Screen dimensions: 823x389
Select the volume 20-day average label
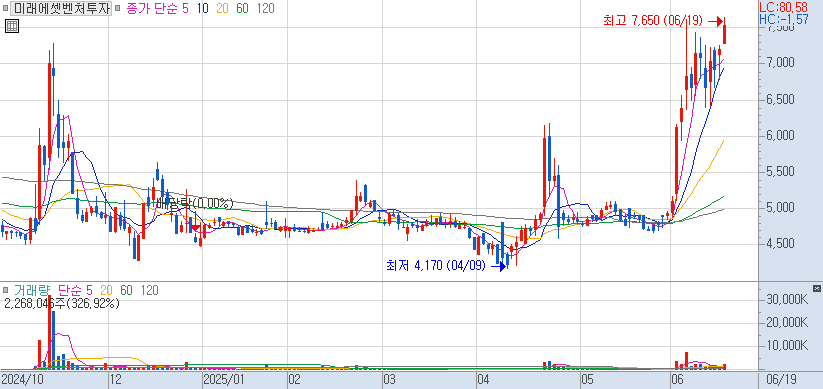107,290
